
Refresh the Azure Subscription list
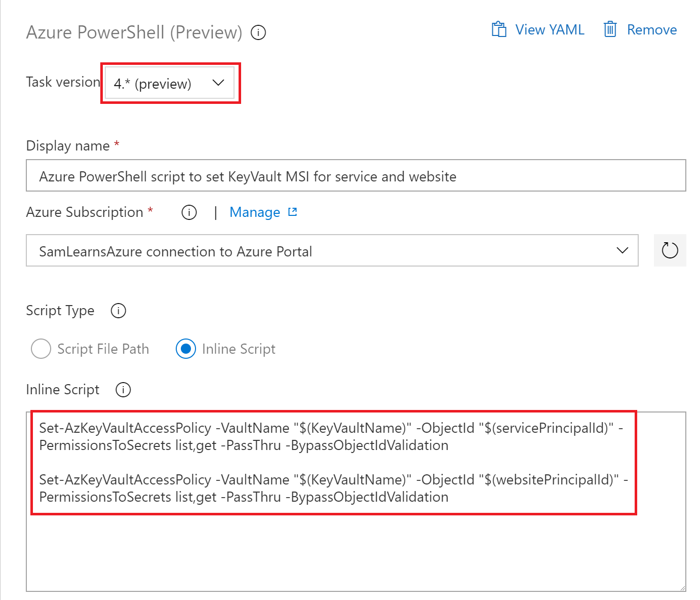tap(670, 250)
